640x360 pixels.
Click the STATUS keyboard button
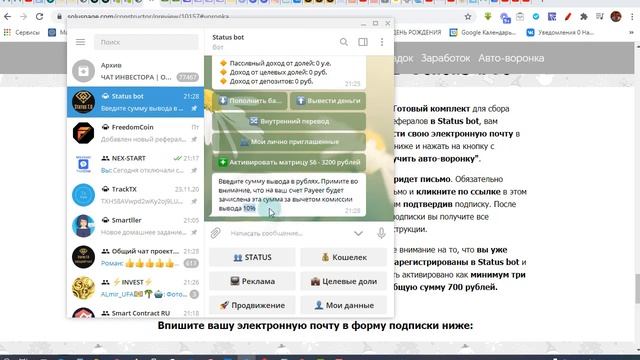pos(252,258)
